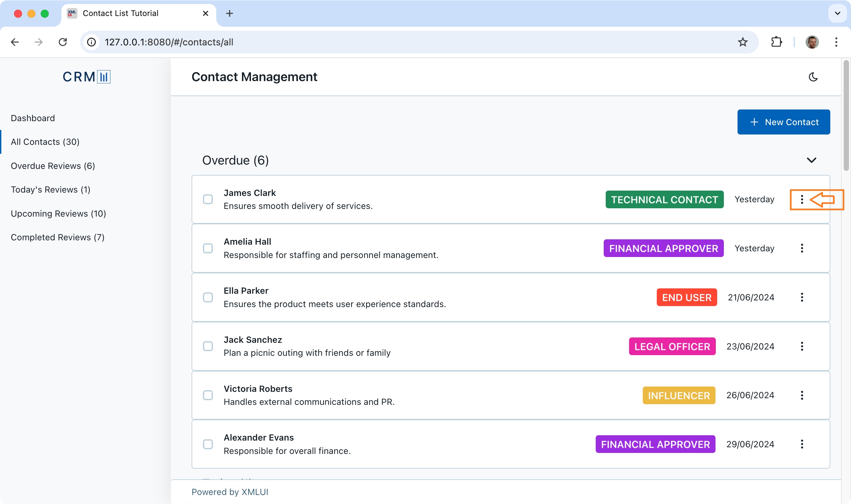Open the browser Extensions puzzle icon
The image size is (851, 504).
coord(776,42)
